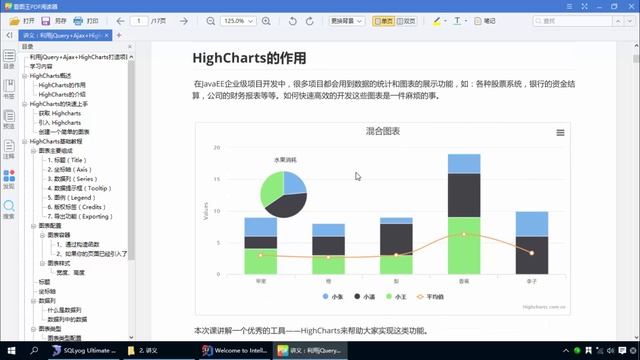Click the page number input field
Image resolution: width=640 pixels, height=360 pixels.
139,21
